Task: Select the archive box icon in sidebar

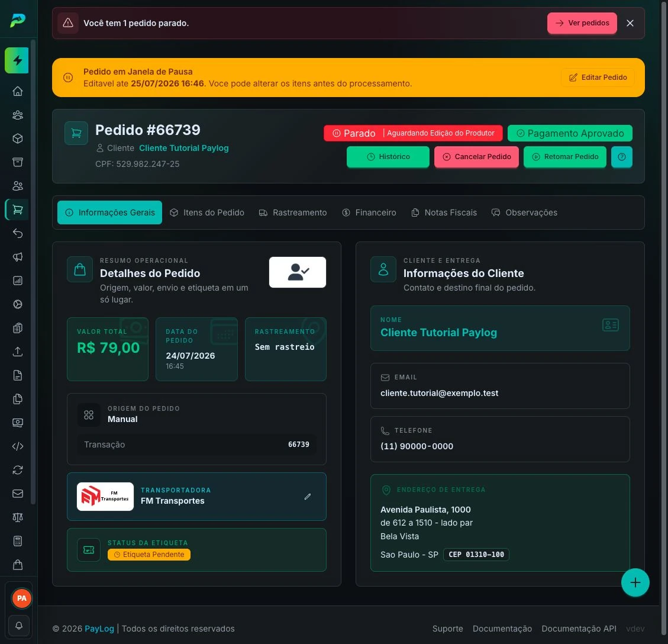Action: pyautogui.click(x=18, y=162)
